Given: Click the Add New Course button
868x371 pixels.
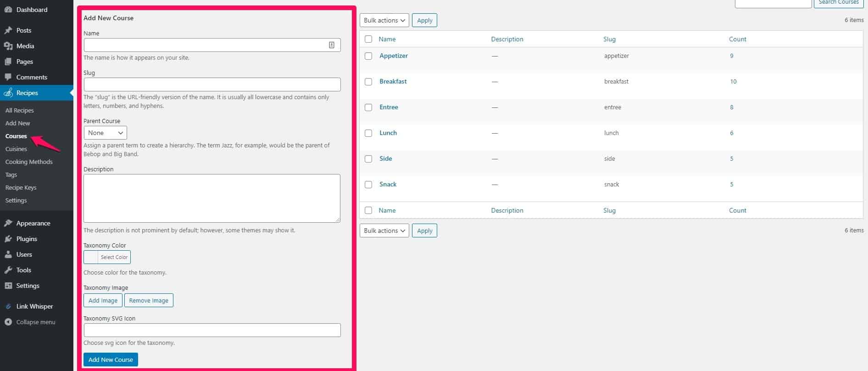Looking at the screenshot, I should point(111,360).
